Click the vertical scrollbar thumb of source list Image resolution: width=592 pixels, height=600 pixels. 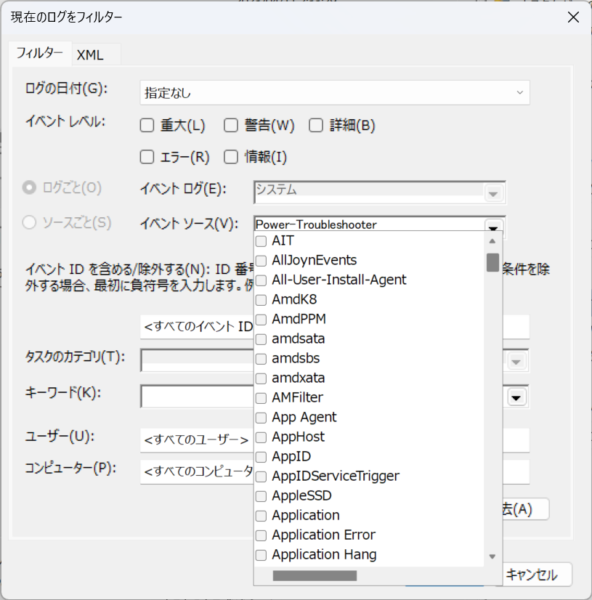[493, 262]
